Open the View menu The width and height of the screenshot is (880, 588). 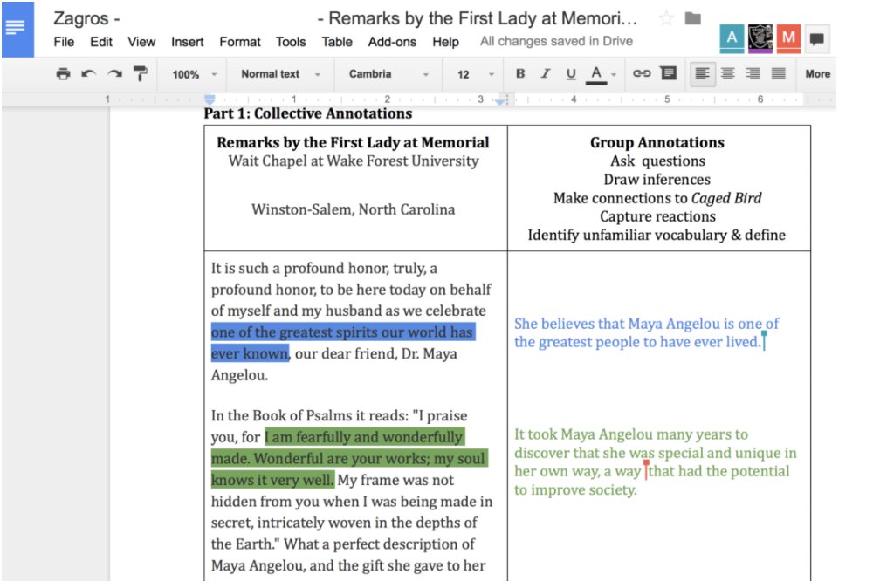click(141, 42)
